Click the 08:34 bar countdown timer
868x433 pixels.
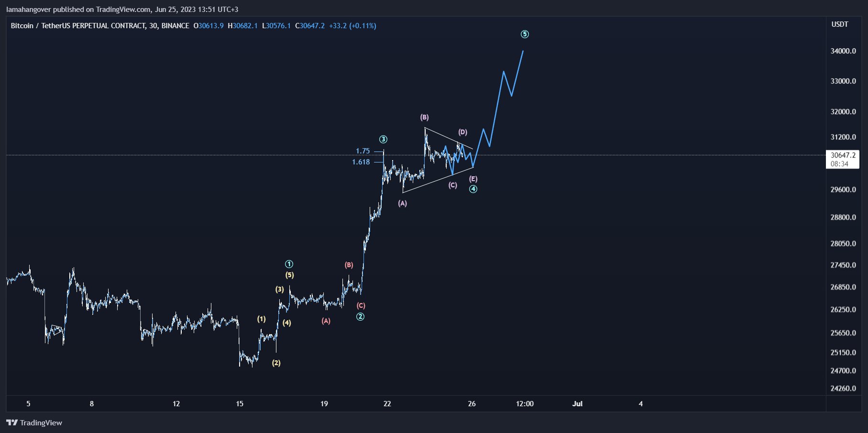pyautogui.click(x=839, y=164)
